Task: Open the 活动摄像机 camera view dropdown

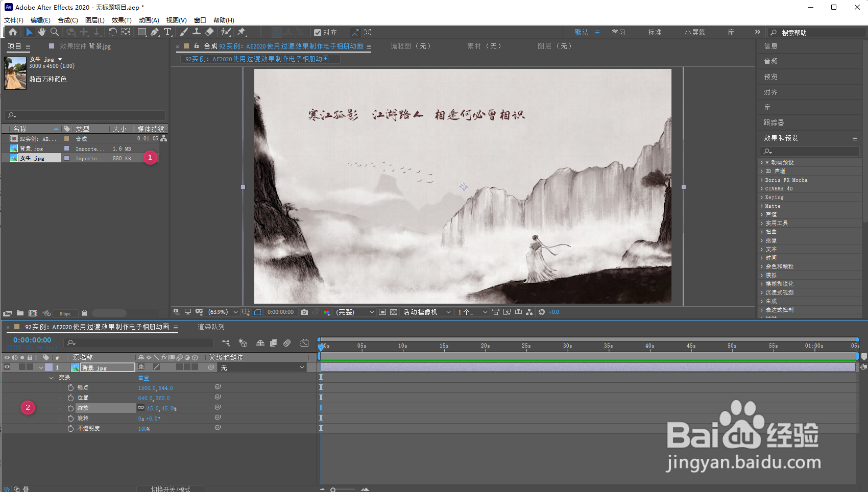Action: click(x=427, y=312)
